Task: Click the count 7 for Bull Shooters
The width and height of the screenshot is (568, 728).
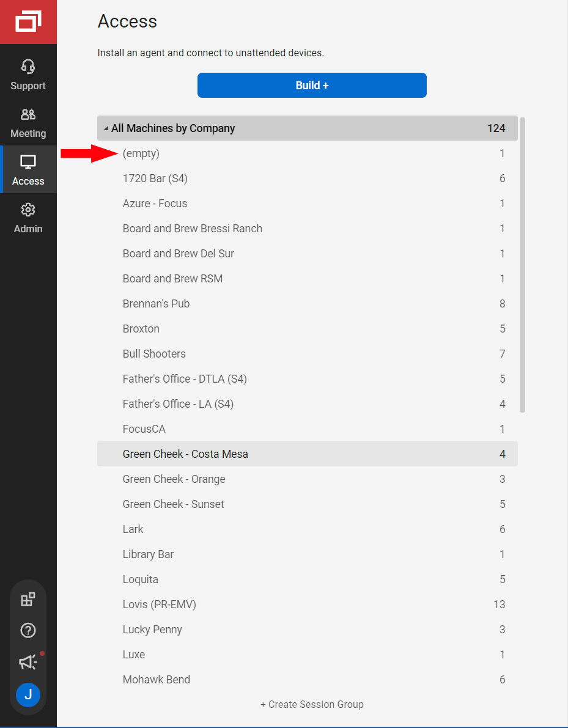Action: click(502, 354)
